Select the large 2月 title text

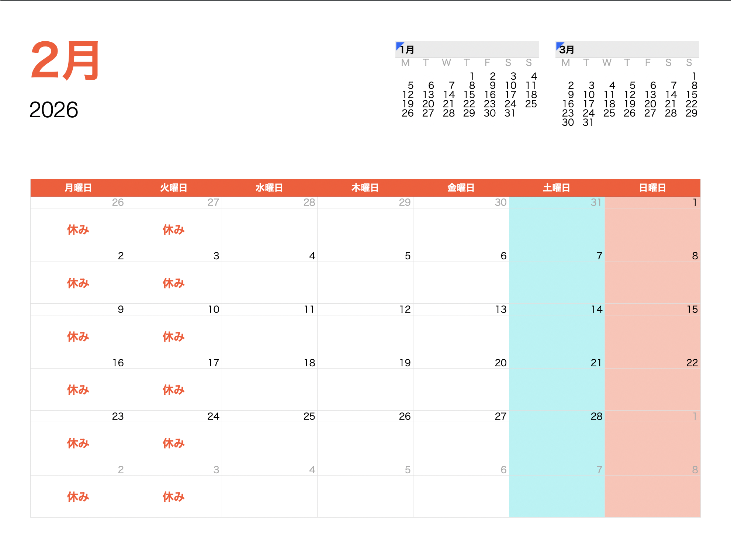(x=65, y=61)
